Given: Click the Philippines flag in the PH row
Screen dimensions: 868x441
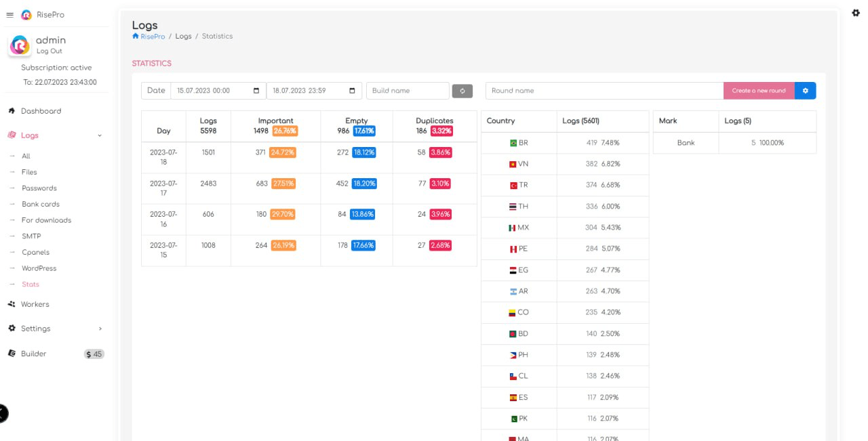Looking at the screenshot, I should [513, 355].
